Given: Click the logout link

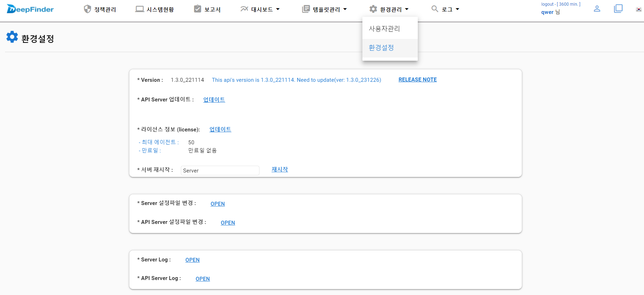Looking at the screenshot, I should pos(547,4).
